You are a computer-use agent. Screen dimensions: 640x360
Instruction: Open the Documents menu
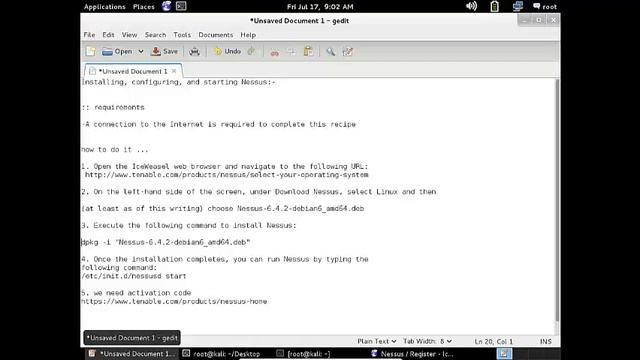pos(216,35)
